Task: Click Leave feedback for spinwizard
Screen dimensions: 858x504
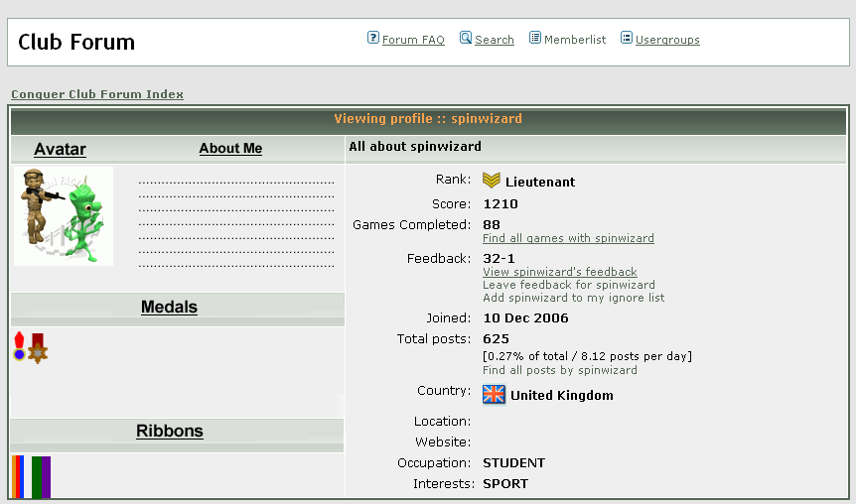Action: (569, 285)
